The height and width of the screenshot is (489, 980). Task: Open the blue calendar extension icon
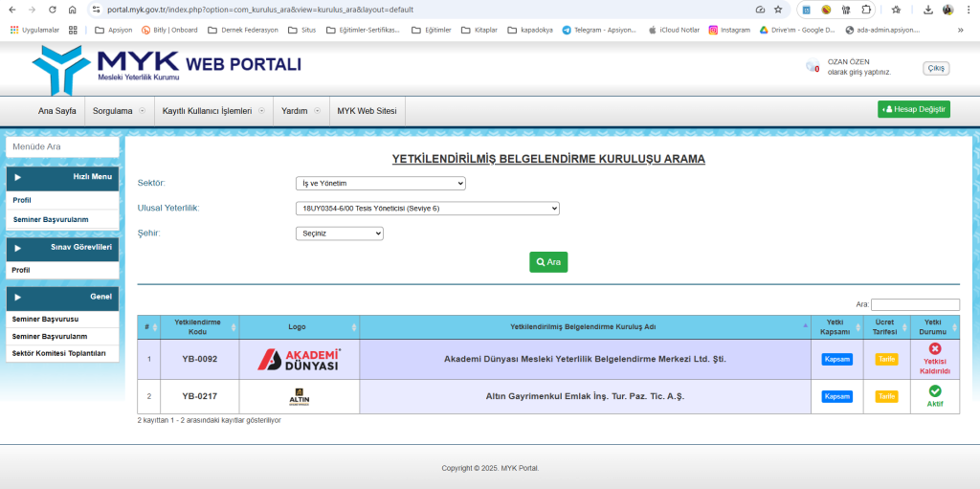click(807, 10)
